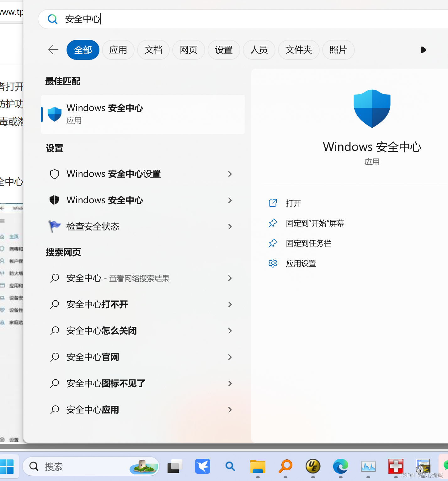Switch to the 网页 filter tab
Screen dimensions: 448x481
pyautogui.click(x=189, y=50)
